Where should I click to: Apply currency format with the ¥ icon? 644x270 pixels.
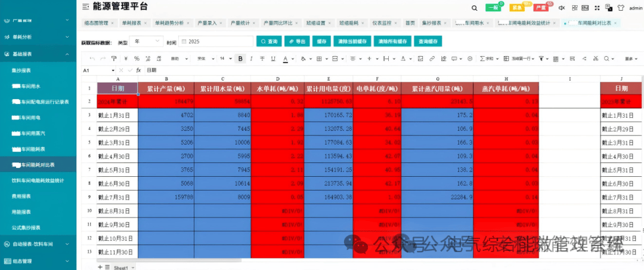(126, 59)
